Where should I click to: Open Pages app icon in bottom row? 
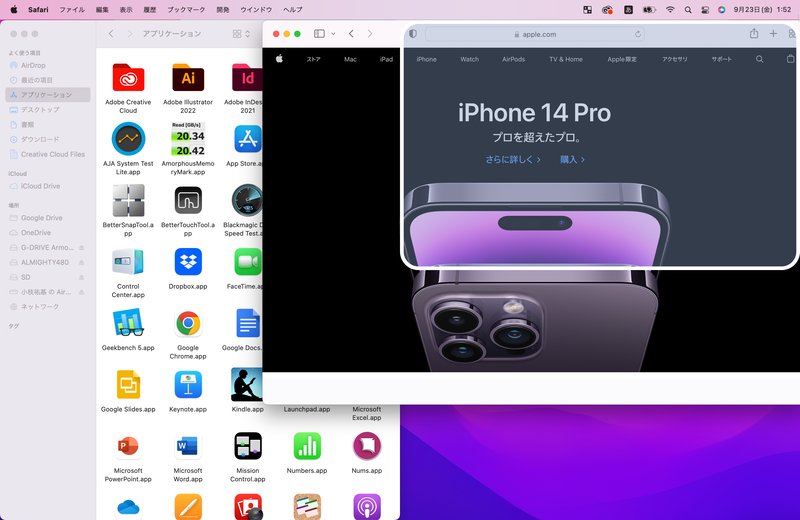pyautogui.click(x=188, y=507)
